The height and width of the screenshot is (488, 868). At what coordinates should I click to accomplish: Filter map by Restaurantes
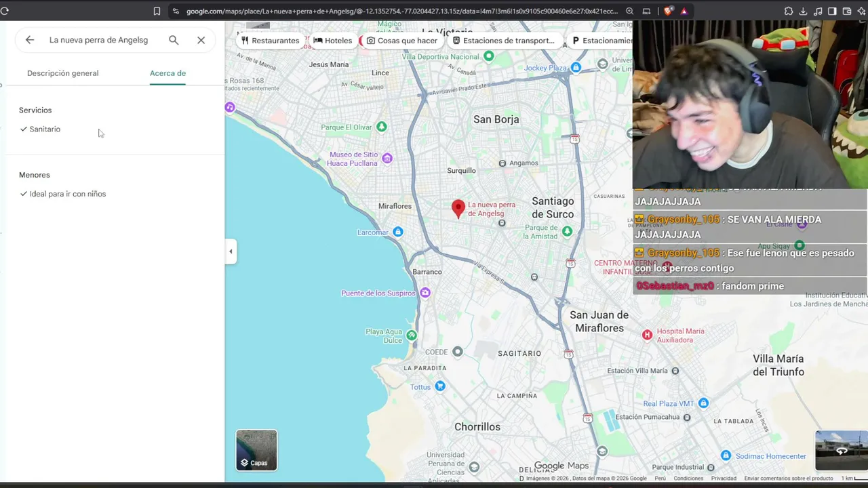pyautogui.click(x=270, y=41)
